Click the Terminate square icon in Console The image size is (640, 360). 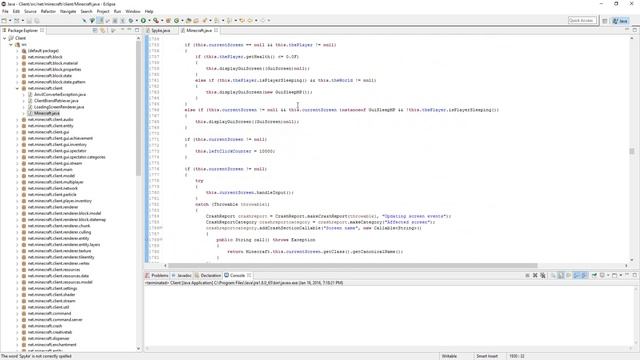click(x=527, y=276)
